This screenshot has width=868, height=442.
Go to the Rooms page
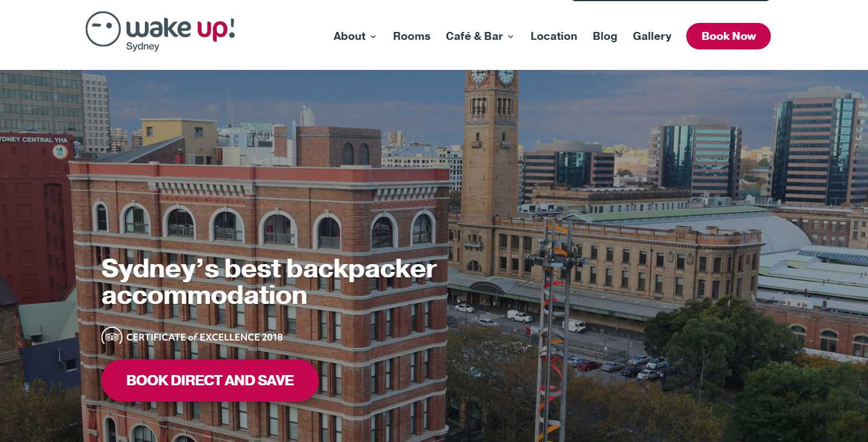coord(412,36)
